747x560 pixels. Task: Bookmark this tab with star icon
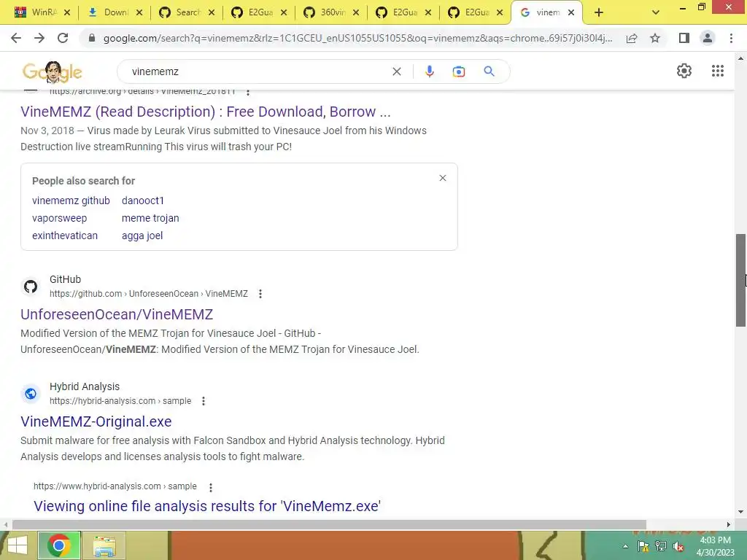(x=655, y=38)
